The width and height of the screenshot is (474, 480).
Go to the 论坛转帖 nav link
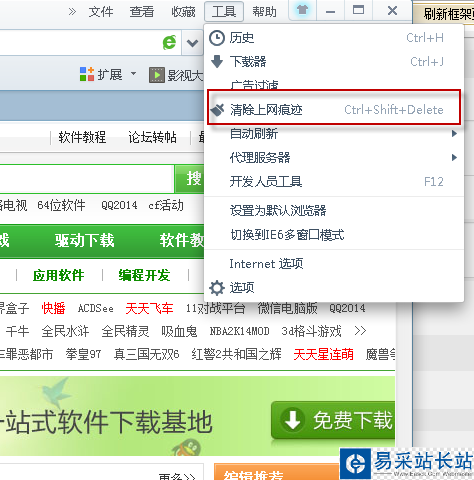(x=152, y=137)
